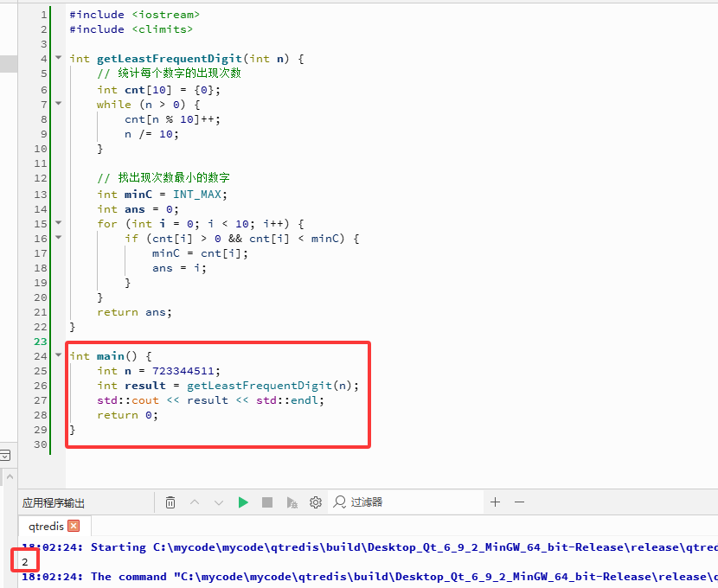
Task: Collapse the main function fold arrow
Action: [x=58, y=355]
